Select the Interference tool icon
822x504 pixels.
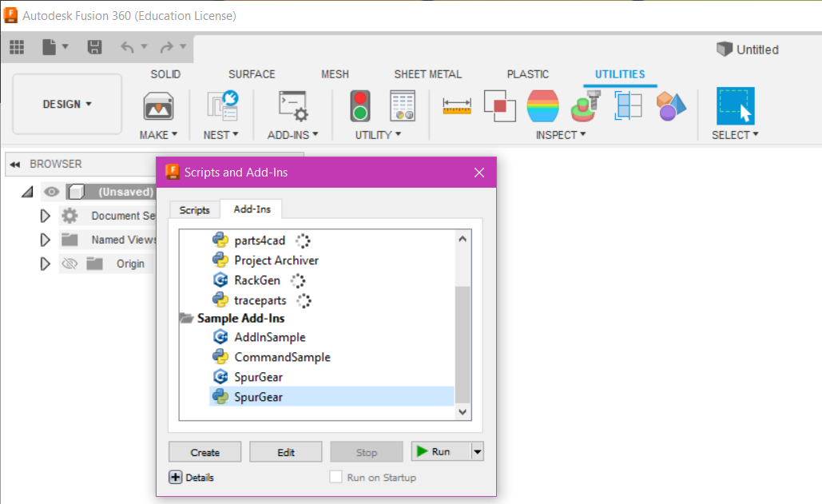[x=499, y=105]
